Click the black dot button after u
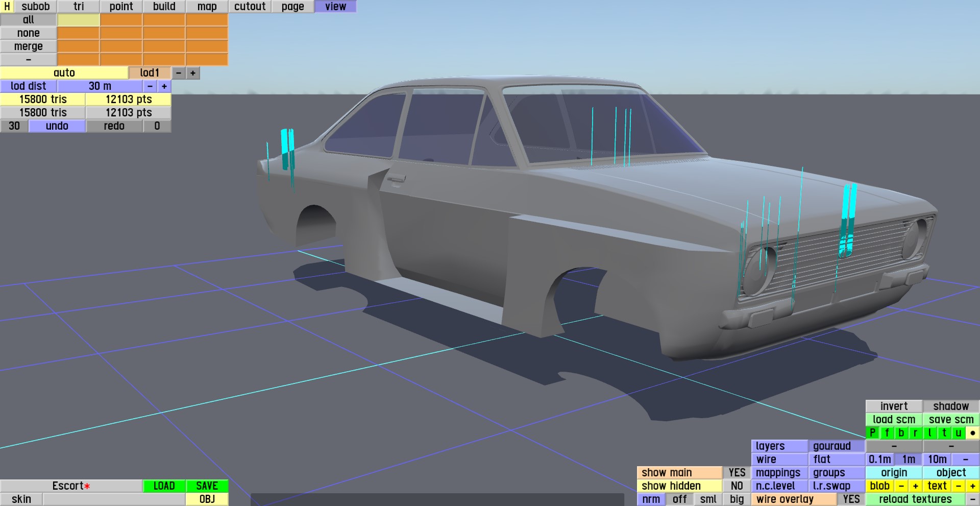This screenshot has width=980, height=506. (x=973, y=433)
